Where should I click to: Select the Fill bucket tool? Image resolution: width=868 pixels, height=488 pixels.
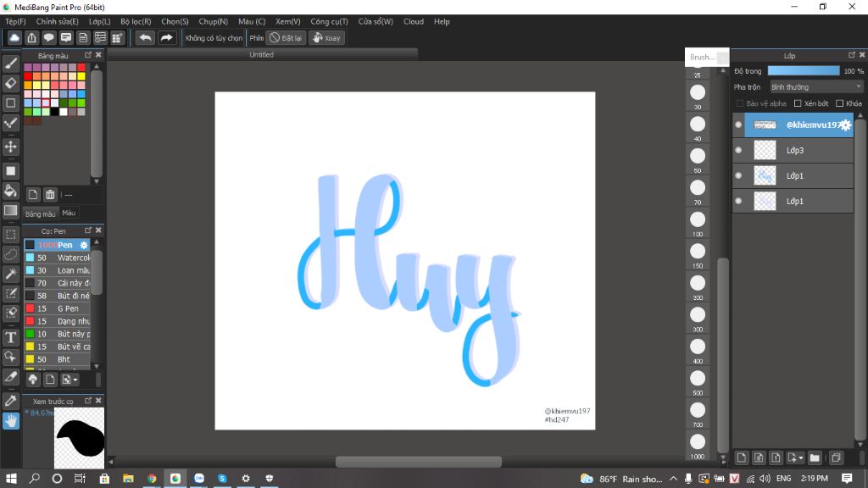10,189
